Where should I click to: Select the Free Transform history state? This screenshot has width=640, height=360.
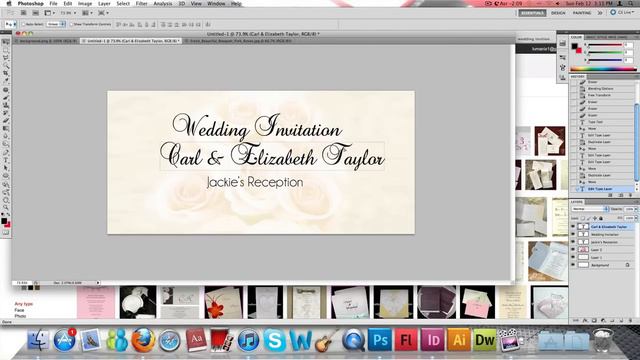(599, 95)
